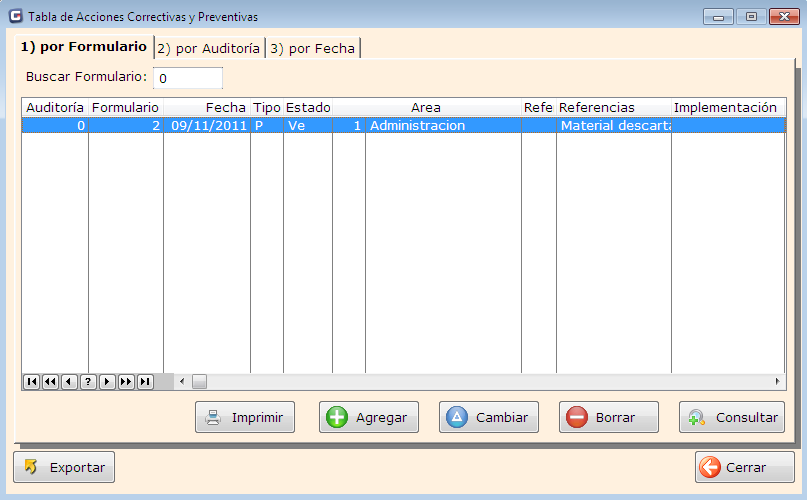Delete the selected row with Borrar
This screenshot has width=807, height=500.
(609, 418)
